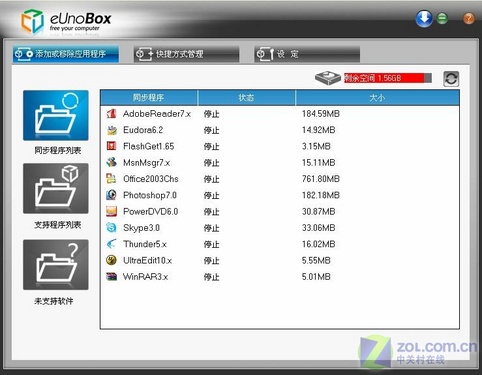This screenshot has height=375, width=482.
Task: Click the eUnoBox cube logo
Action: [x=32, y=21]
